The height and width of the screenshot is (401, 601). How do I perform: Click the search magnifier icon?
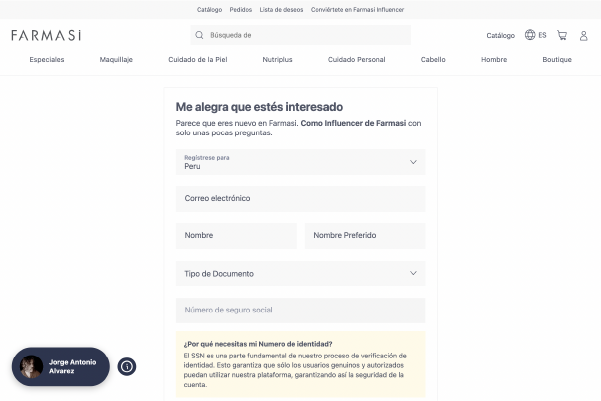[x=199, y=35]
